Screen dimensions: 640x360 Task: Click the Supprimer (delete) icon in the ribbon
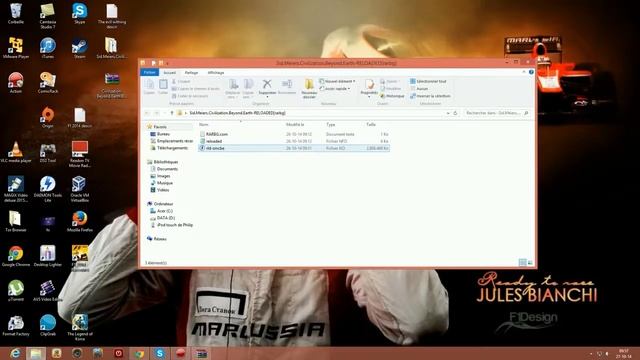[267, 87]
